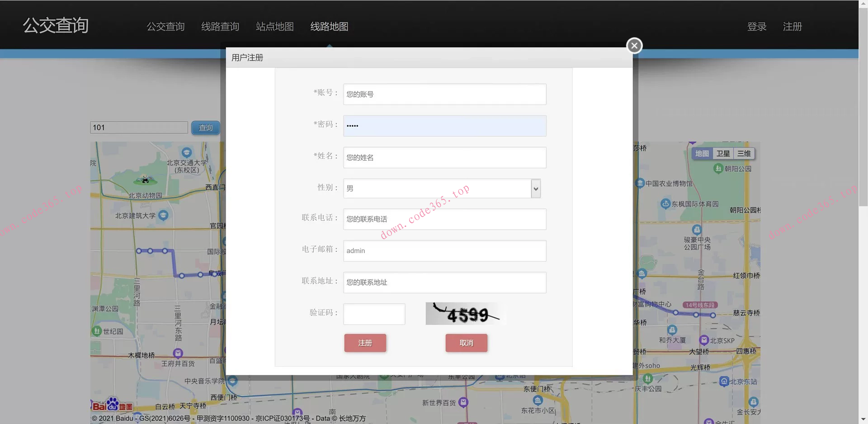The image size is (868, 424).
Task: Switch map to satellite (卫星) view
Action: tap(723, 154)
